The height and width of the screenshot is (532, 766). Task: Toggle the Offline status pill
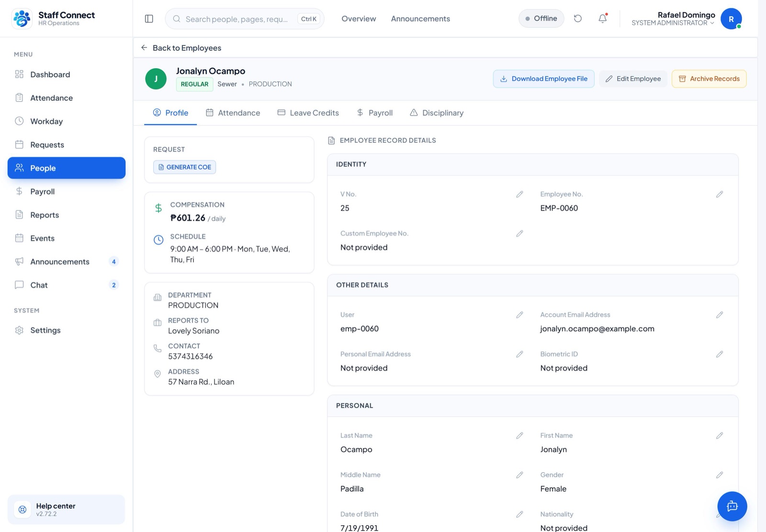point(541,19)
